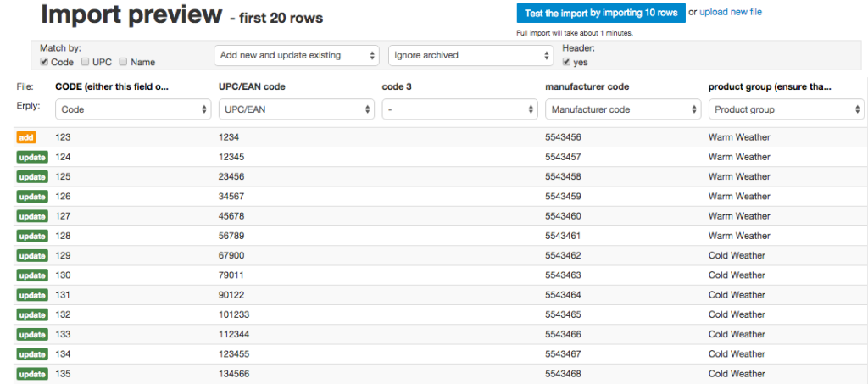The width and height of the screenshot is (868, 384).
Task: Toggle the Match by Code checkbox
Action: [44, 62]
